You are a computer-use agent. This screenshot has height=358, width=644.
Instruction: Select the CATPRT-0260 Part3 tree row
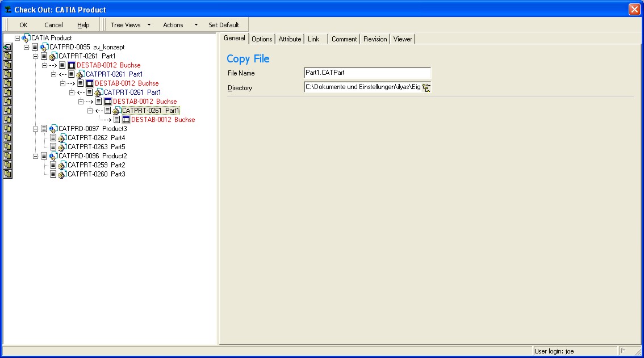pos(96,174)
